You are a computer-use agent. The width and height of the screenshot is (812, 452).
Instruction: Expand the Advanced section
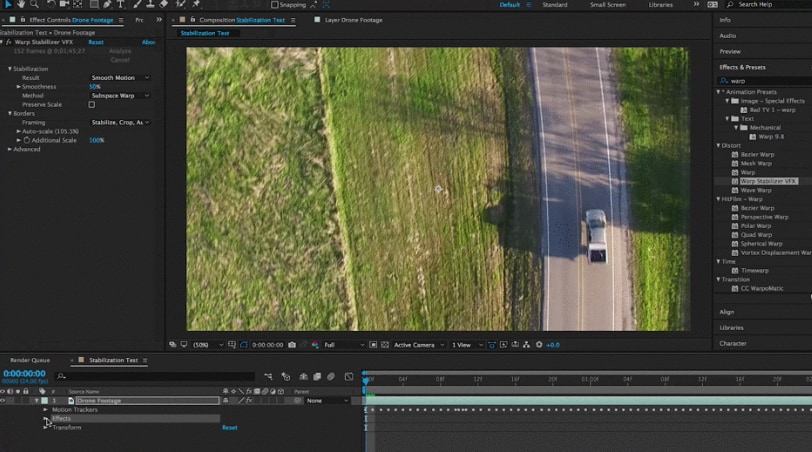click(9, 149)
